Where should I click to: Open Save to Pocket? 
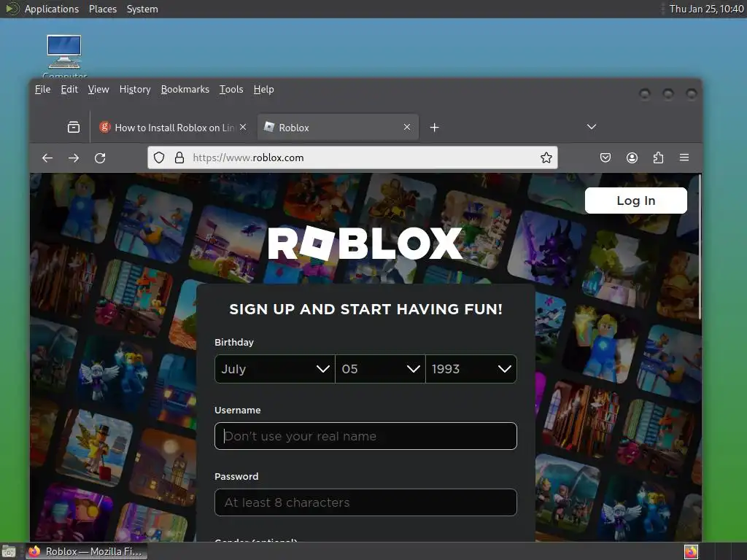click(605, 157)
